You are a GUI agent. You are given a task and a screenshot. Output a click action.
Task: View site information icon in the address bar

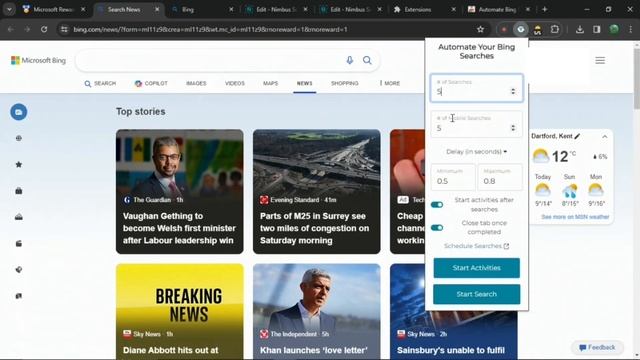pyautogui.click(x=64, y=29)
